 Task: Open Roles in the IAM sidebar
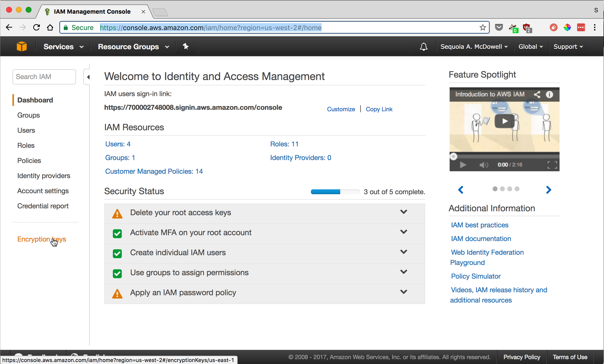click(x=26, y=146)
